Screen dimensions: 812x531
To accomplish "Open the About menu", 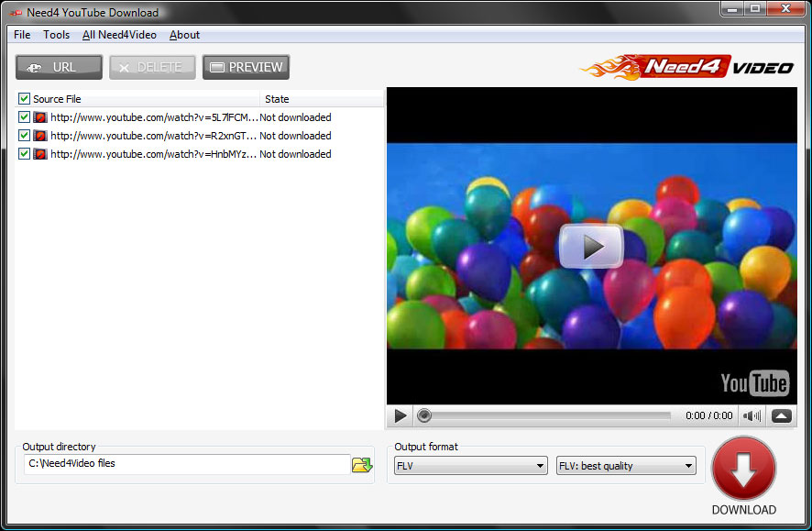I will click(184, 35).
